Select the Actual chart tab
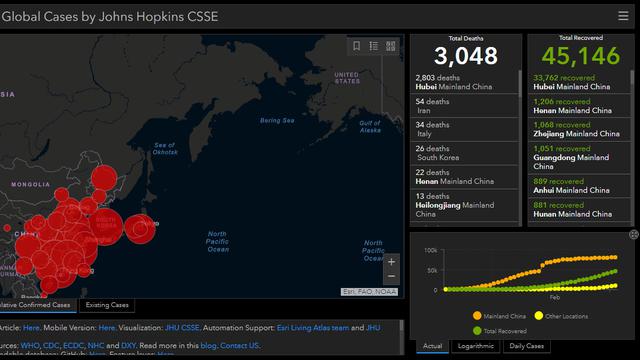This screenshot has height=360, width=640. (433, 346)
